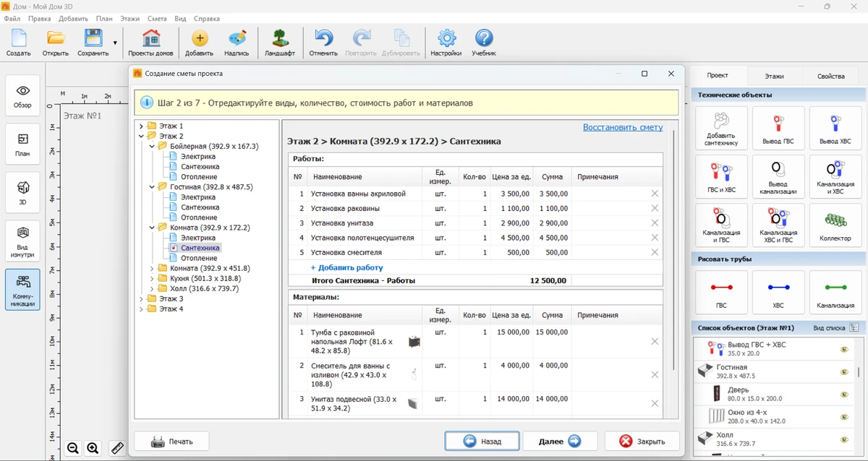Click the zoom in magnifier icon
The image size is (868, 461).
point(93,448)
